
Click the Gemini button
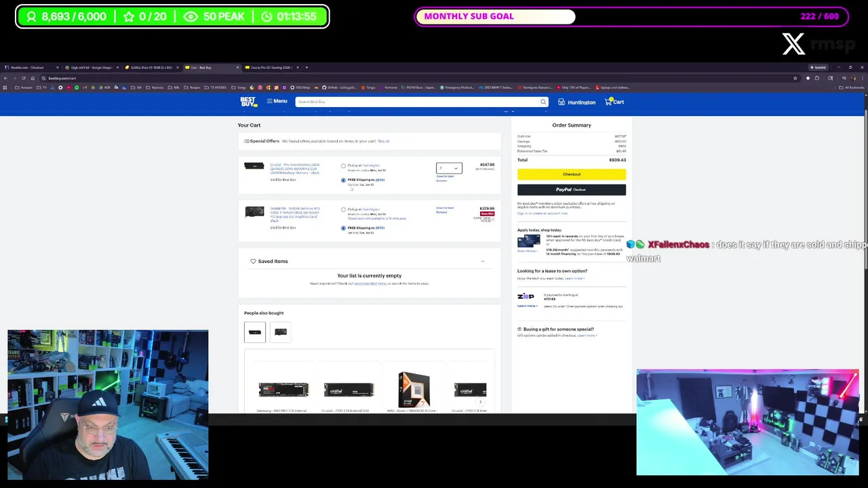(x=818, y=68)
